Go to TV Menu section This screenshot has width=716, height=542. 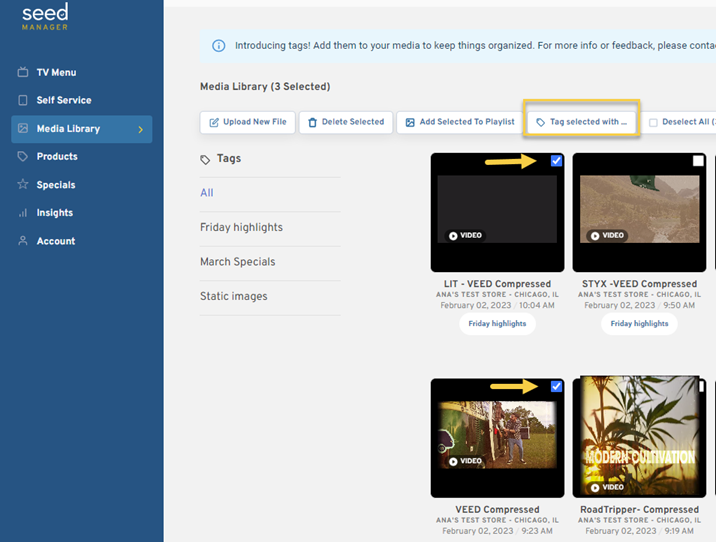[57, 72]
